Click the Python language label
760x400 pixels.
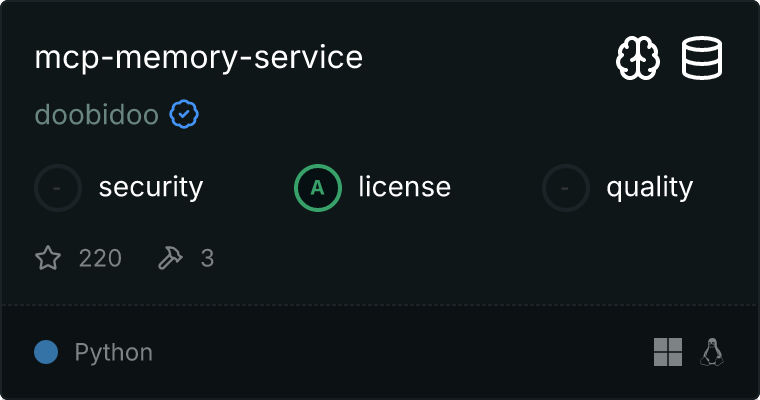(x=114, y=353)
